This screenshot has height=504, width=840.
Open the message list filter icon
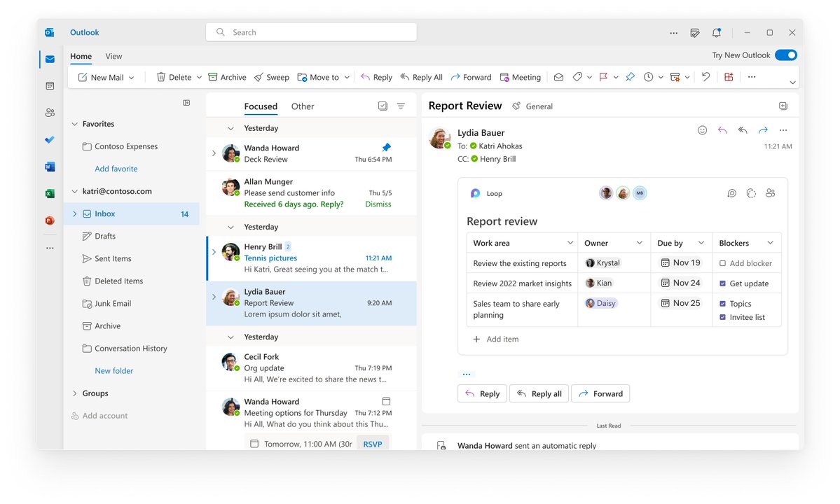pyautogui.click(x=401, y=106)
